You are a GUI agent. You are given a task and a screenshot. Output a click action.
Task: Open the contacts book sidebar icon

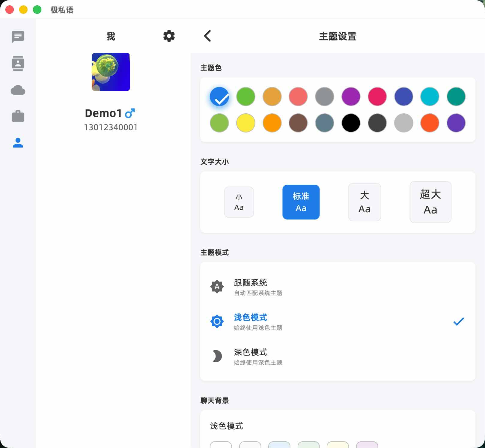click(18, 63)
